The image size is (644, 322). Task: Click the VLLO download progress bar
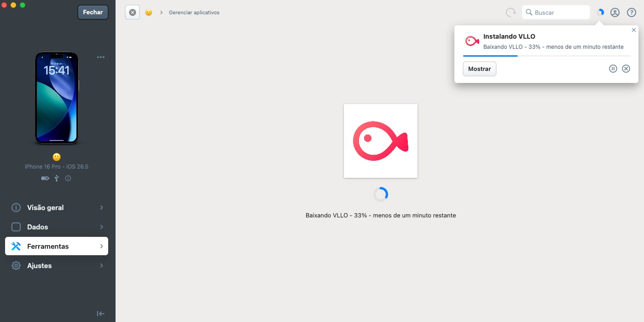[x=546, y=56]
